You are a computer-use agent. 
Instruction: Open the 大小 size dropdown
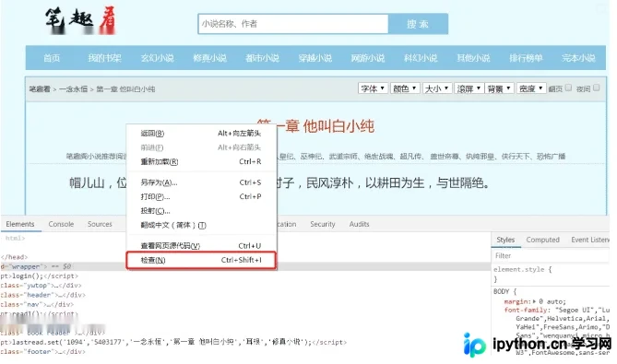pyautogui.click(x=437, y=88)
